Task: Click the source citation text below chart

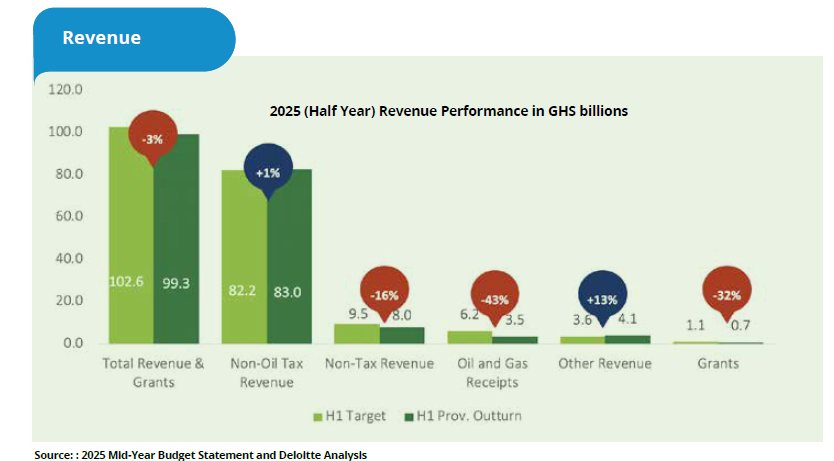Action: click(x=200, y=455)
